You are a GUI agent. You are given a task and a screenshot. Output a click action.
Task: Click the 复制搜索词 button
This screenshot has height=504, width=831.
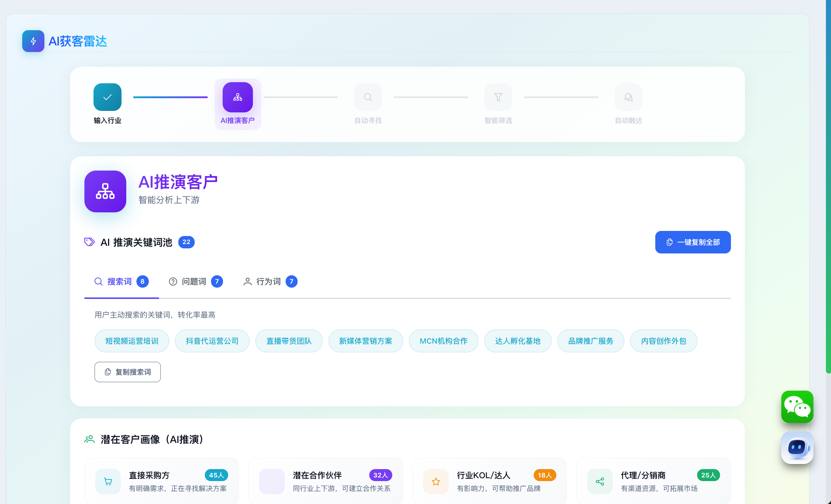tap(128, 372)
